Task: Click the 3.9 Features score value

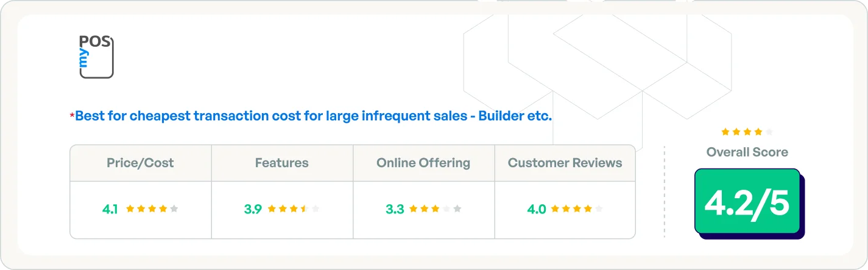Action: click(253, 209)
